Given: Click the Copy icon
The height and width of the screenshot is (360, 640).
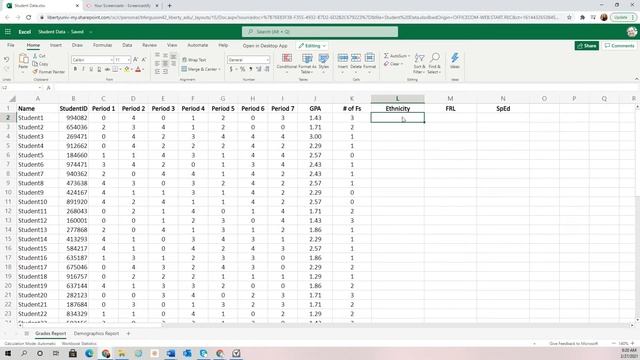Looking at the screenshot, I should 35,64.
